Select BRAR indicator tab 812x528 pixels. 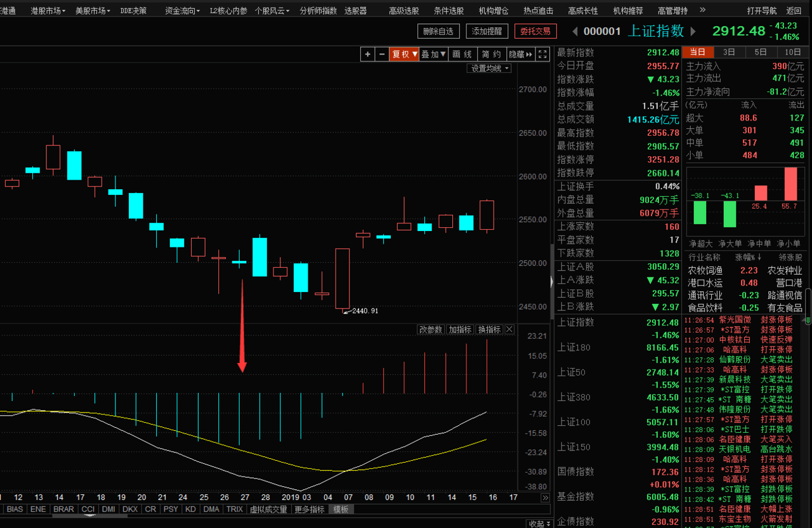tap(63, 509)
